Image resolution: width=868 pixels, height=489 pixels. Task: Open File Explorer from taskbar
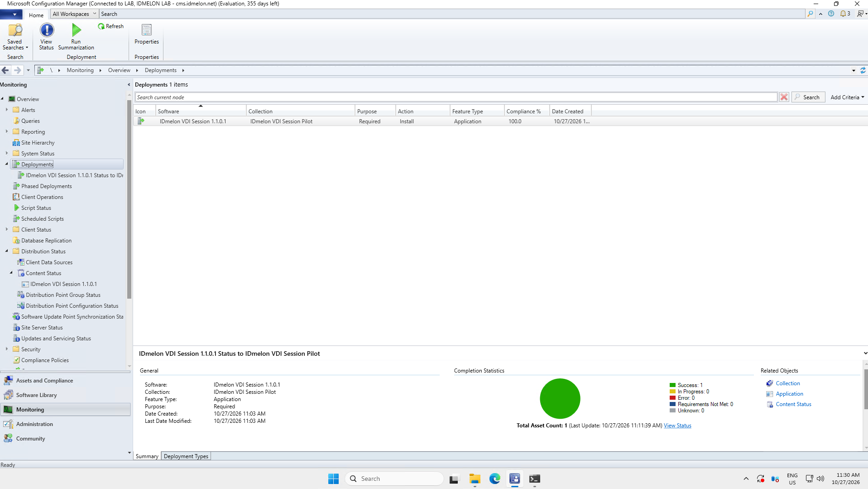[x=475, y=479]
